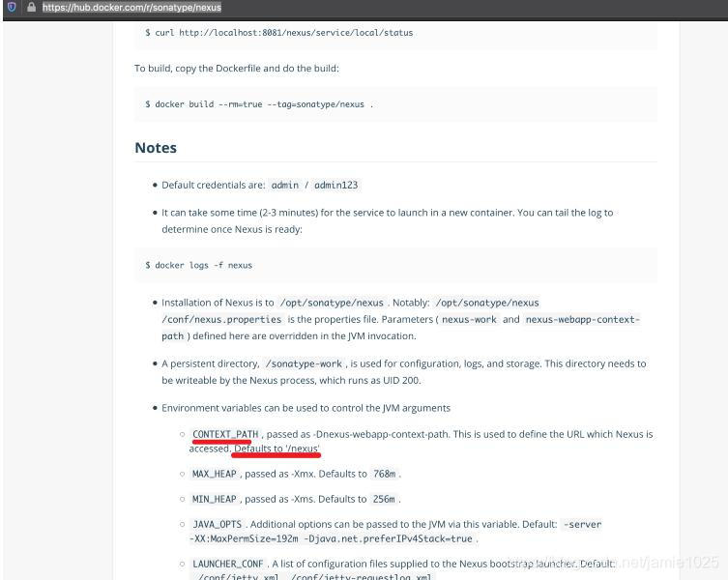
Task: Click the 256m default value
Action: (x=384, y=499)
